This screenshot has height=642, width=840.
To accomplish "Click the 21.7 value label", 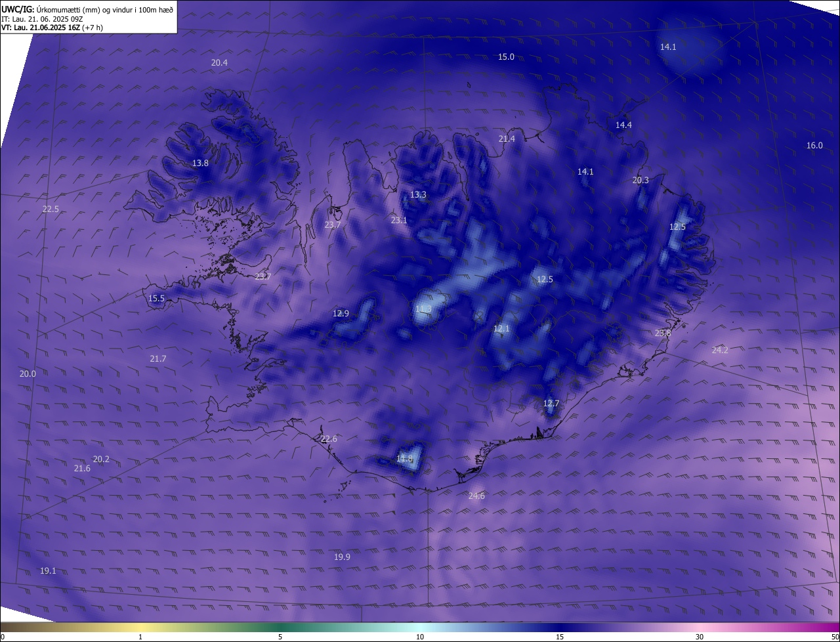I will (158, 359).
